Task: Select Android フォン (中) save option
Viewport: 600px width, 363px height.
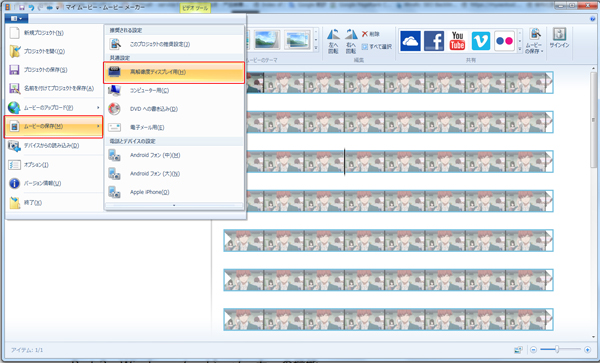Action: pos(174,155)
